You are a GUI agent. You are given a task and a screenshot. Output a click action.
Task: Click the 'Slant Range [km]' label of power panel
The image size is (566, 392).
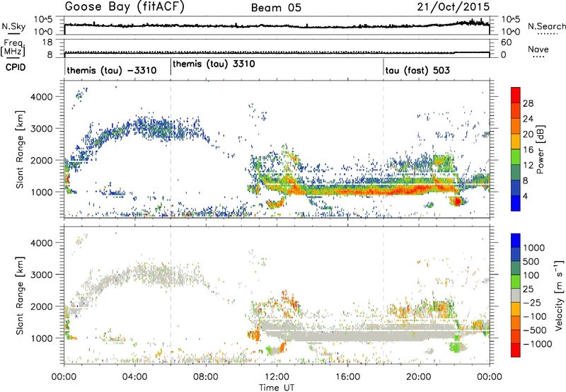point(20,149)
